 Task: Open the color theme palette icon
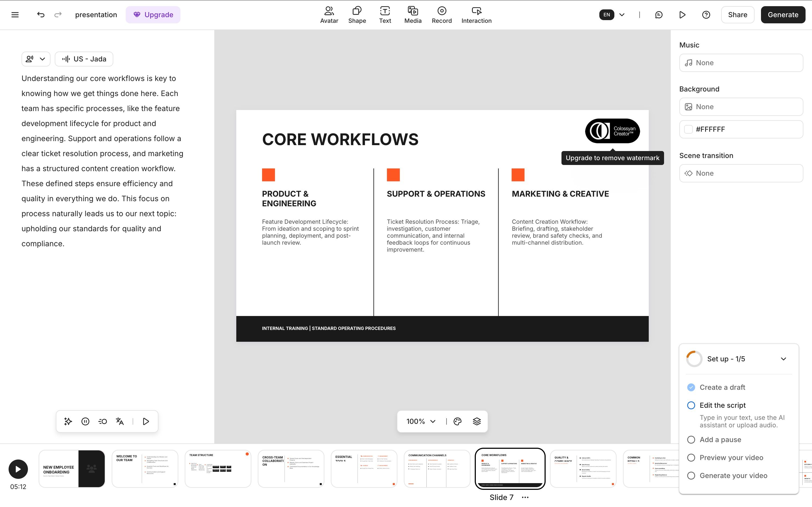pos(457,421)
